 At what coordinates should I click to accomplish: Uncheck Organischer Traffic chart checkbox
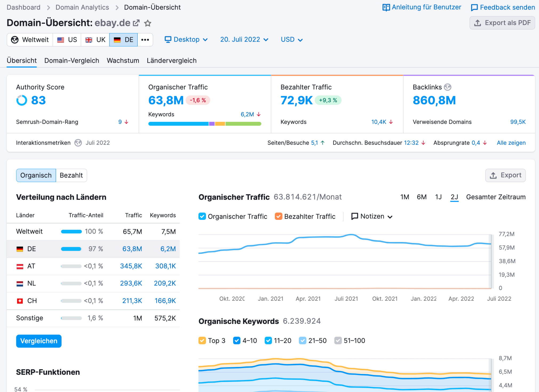[x=202, y=216]
